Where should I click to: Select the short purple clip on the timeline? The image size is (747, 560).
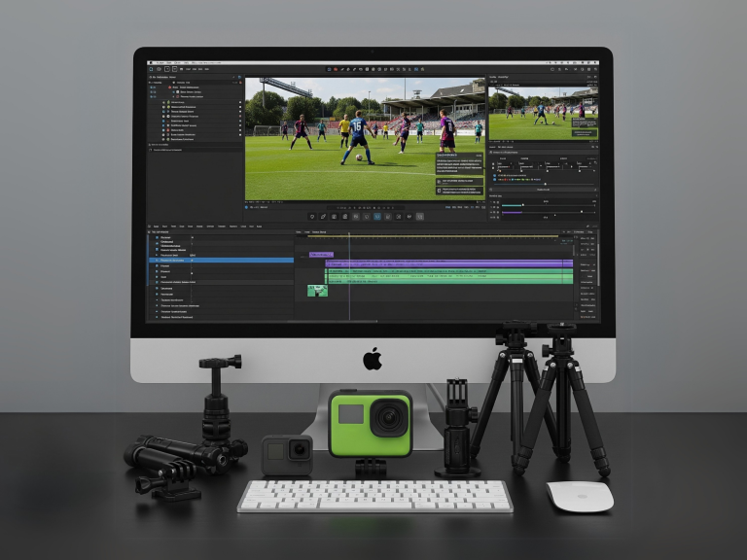pyautogui.click(x=321, y=256)
